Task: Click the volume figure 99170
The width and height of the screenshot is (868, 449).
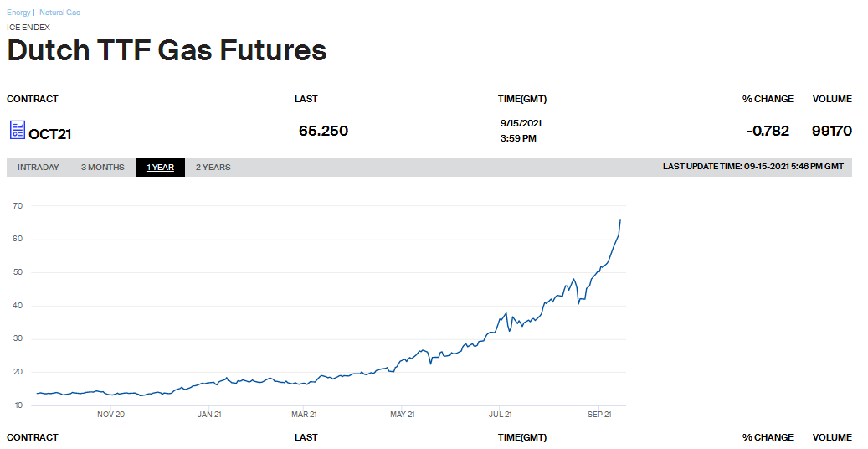Action: [x=831, y=131]
